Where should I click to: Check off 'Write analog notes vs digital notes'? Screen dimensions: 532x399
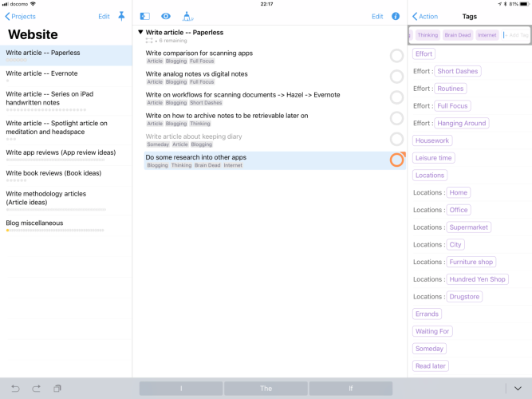point(396,77)
